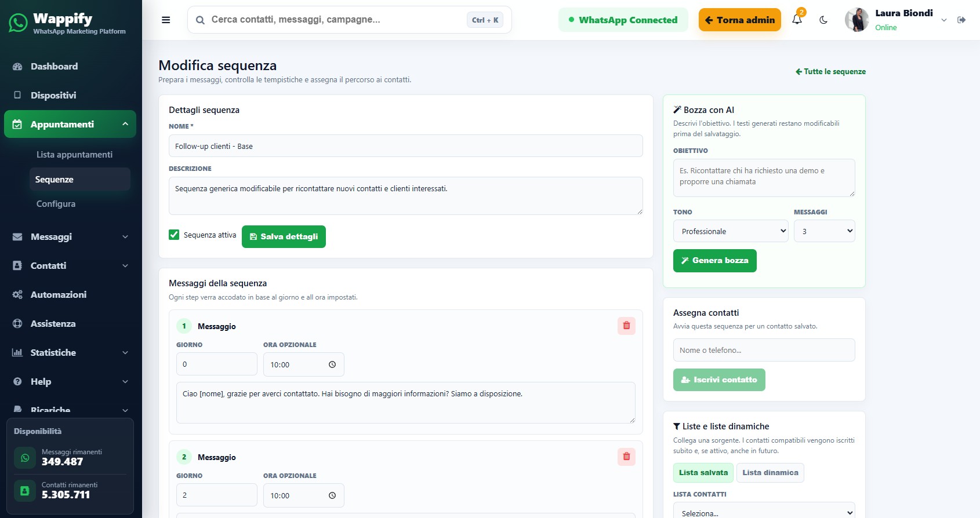
Task: Click the Nome o telefono input
Action: pyautogui.click(x=764, y=350)
